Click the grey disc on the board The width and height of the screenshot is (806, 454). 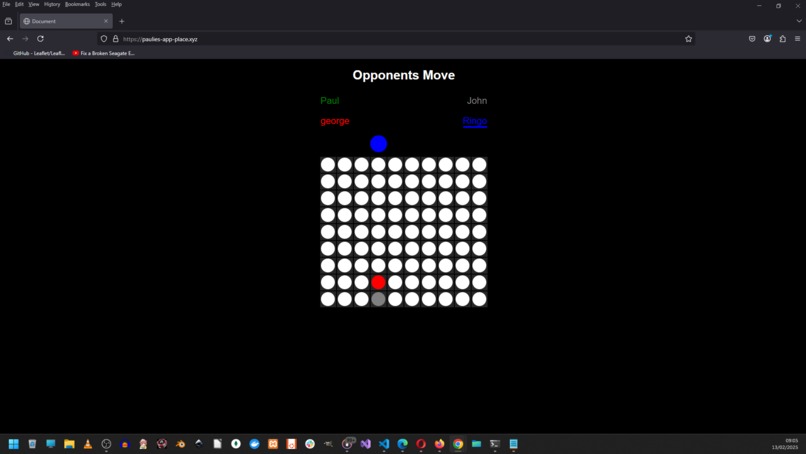(378, 299)
